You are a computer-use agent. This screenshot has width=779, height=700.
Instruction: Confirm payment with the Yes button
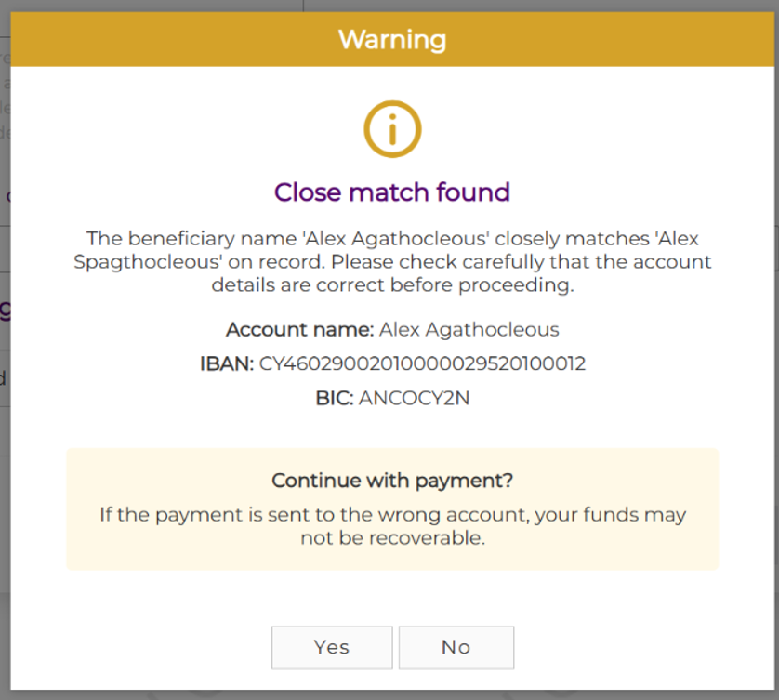coord(331,647)
